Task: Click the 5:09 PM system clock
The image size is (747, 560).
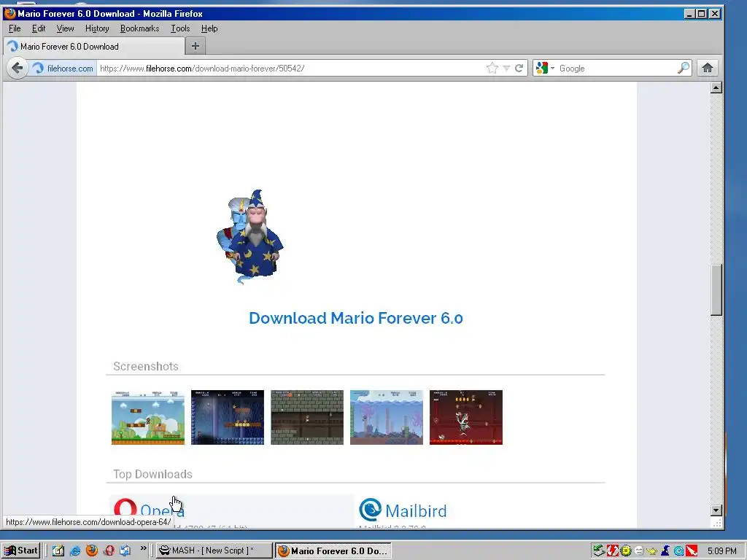Action: click(721, 551)
